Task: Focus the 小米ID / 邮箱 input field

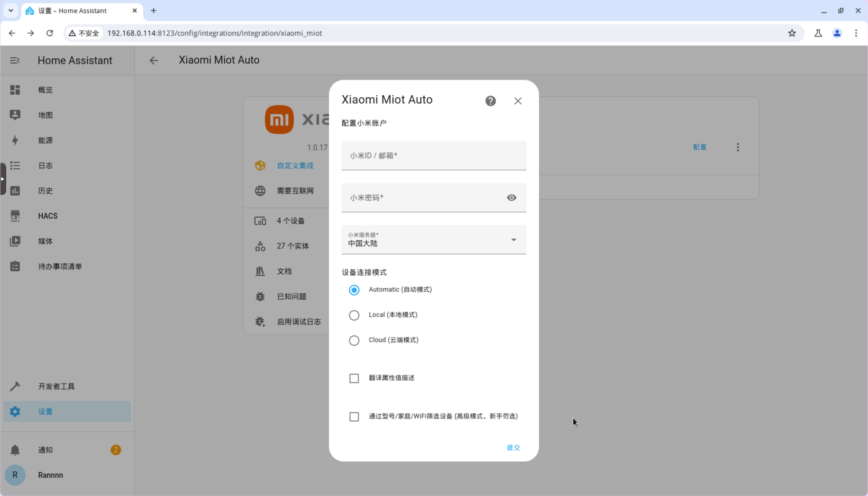Action: pos(433,156)
